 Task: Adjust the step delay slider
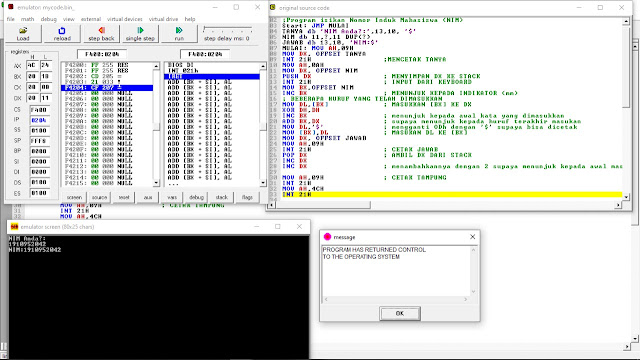(x=227, y=30)
